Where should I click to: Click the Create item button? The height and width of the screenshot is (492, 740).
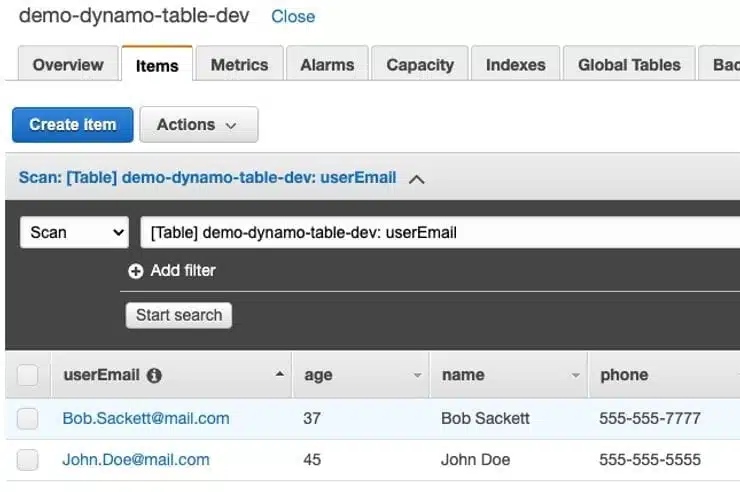(73, 125)
